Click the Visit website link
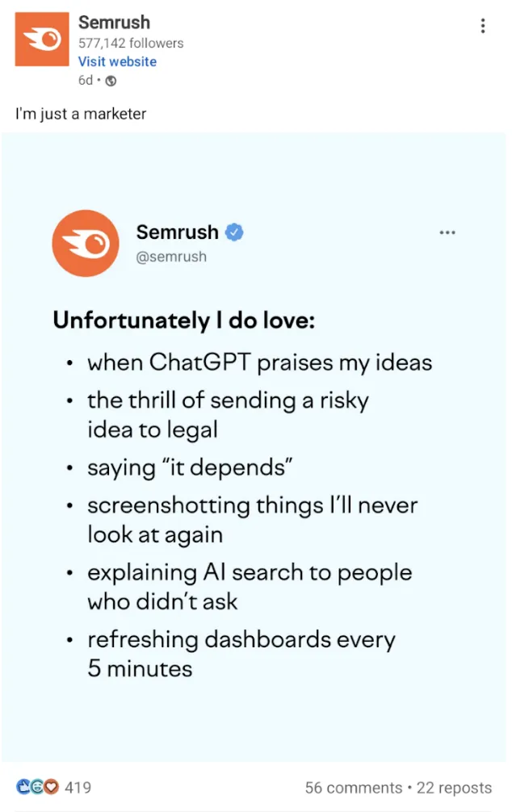The height and width of the screenshot is (812, 512). pos(117,61)
